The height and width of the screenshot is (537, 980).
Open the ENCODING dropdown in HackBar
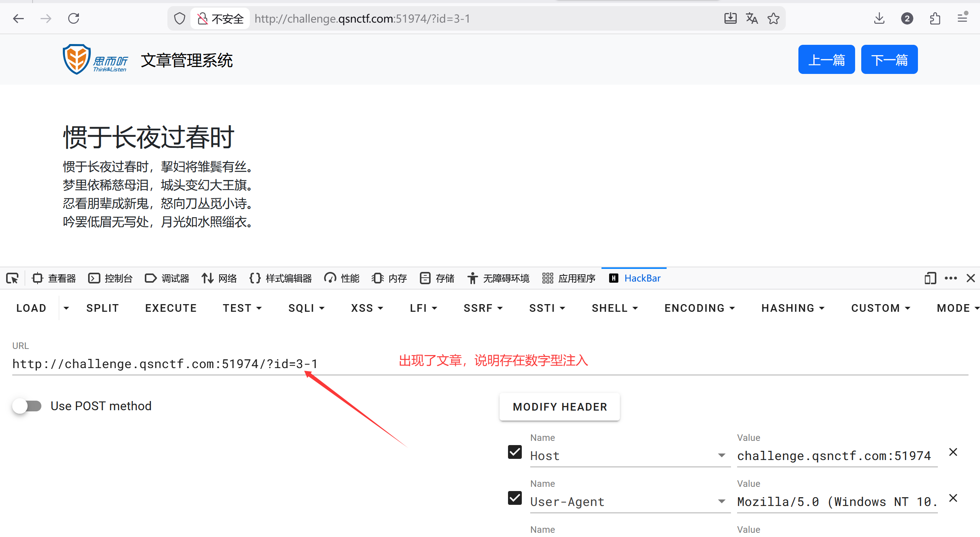click(699, 308)
